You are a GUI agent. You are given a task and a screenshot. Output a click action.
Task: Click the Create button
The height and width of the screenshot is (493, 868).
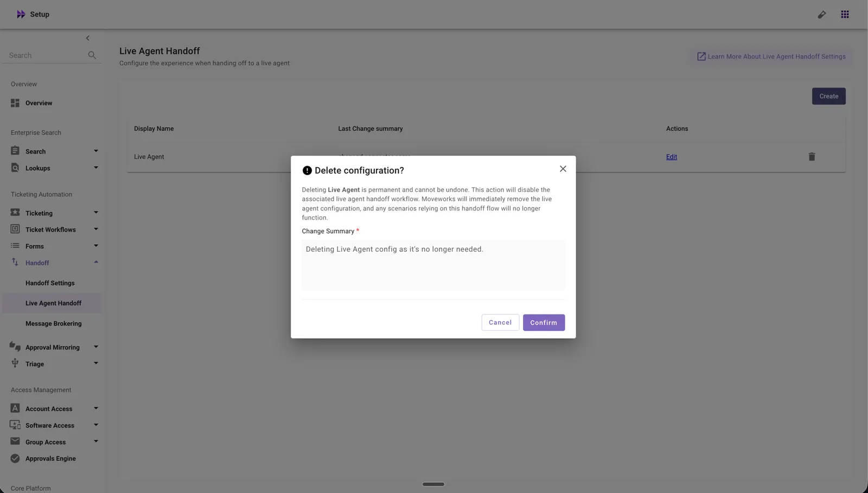point(828,96)
